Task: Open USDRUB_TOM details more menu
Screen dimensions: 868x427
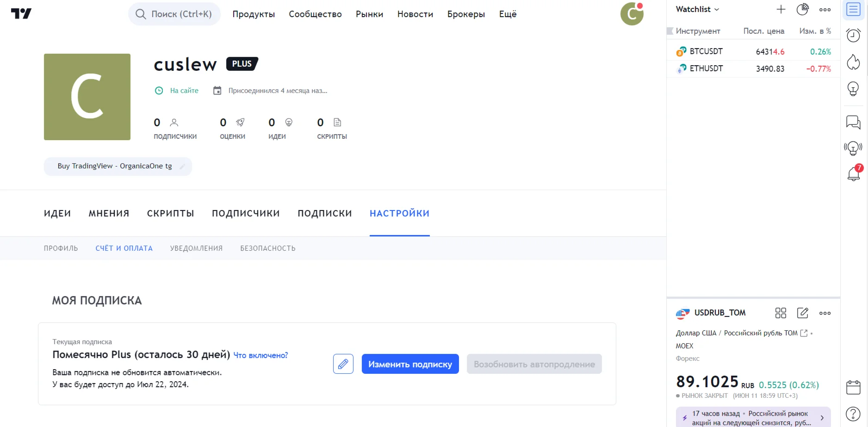Action: click(825, 313)
